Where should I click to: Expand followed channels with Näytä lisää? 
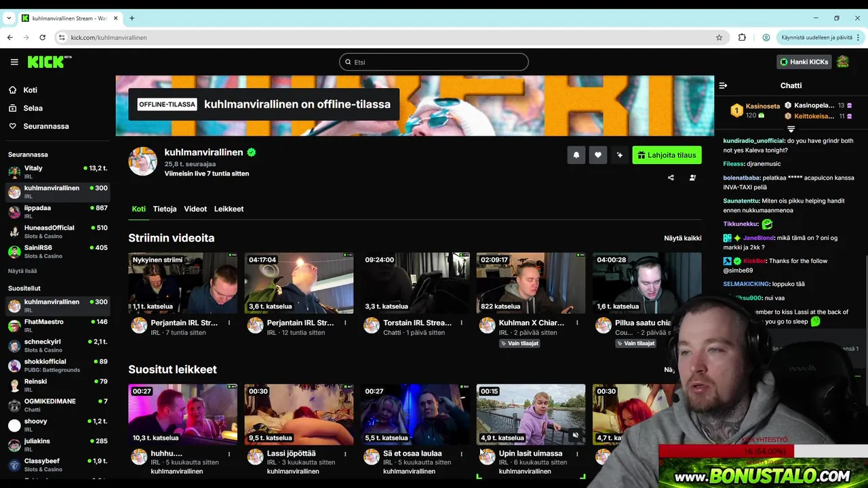click(x=22, y=271)
